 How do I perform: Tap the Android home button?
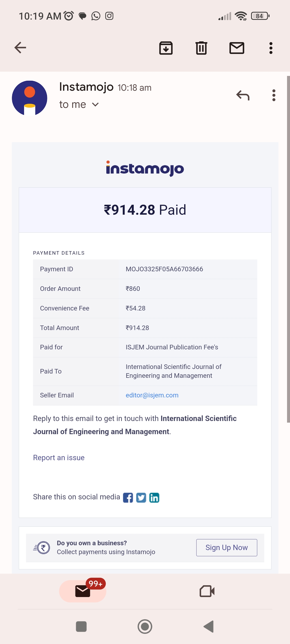coord(145,627)
